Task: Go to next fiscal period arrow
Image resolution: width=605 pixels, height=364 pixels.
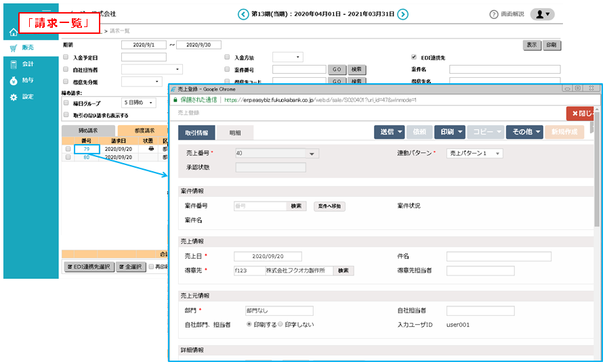Action: click(402, 14)
